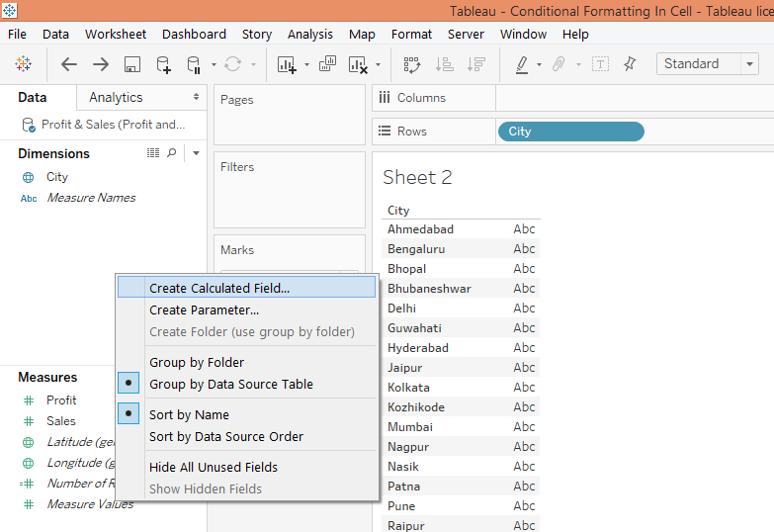Open the highlight pen dropdown arrow
The image size is (774, 532).
[x=540, y=65]
